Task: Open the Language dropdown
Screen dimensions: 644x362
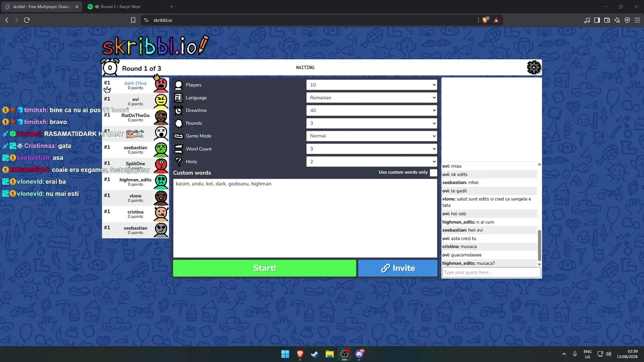Action: pyautogui.click(x=372, y=98)
